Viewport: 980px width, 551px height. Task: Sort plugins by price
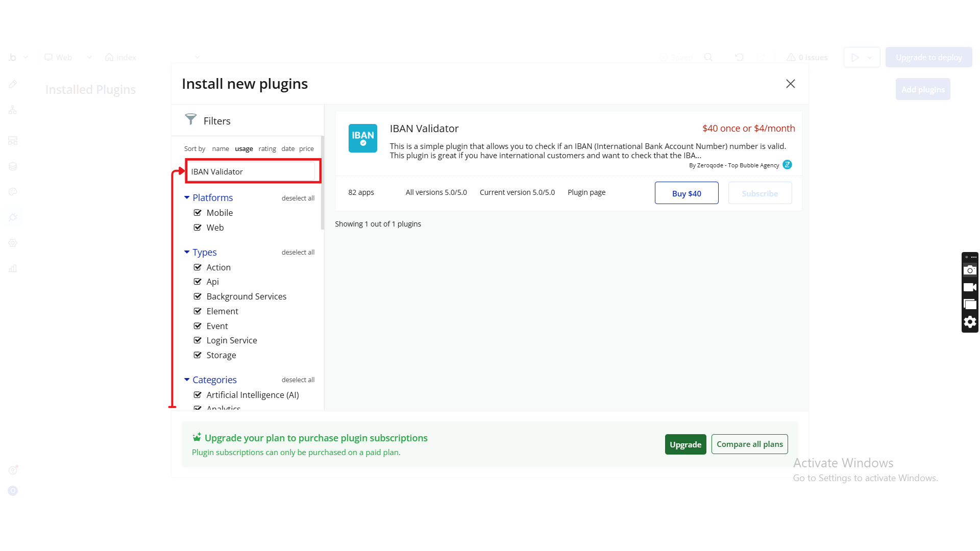[x=306, y=149]
